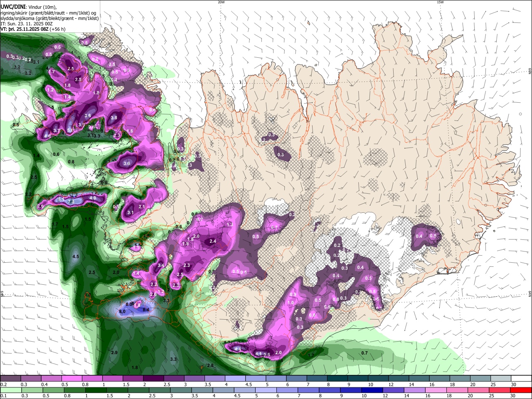Viewport: 532px width, 399px height.
Task: Click the 0.1 label on the rain legend
Action: click(3, 396)
